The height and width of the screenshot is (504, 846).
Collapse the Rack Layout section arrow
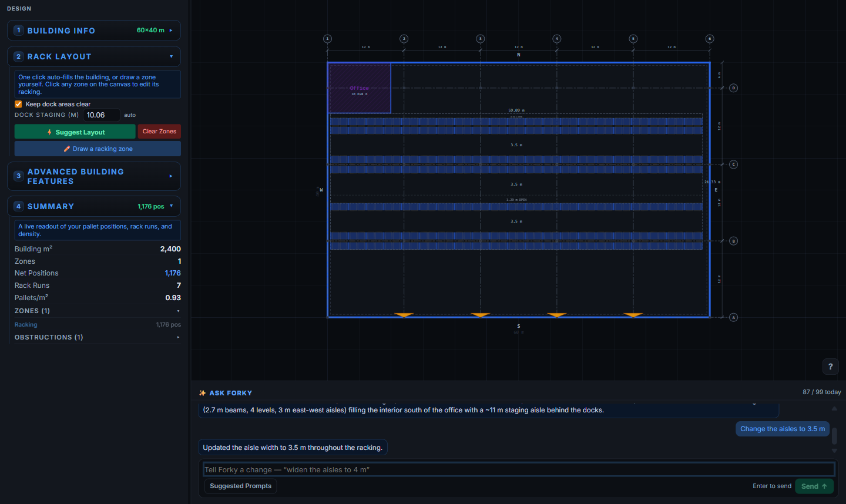(x=171, y=56)
